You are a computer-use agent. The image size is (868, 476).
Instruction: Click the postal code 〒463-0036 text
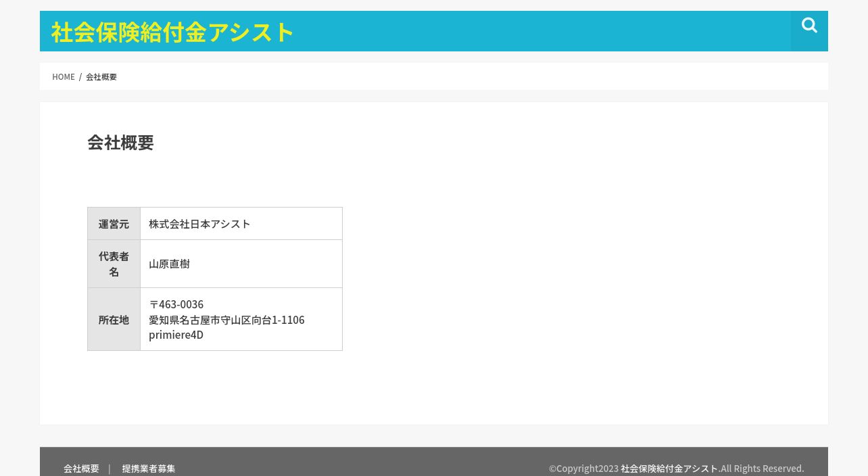click(176, 304)
